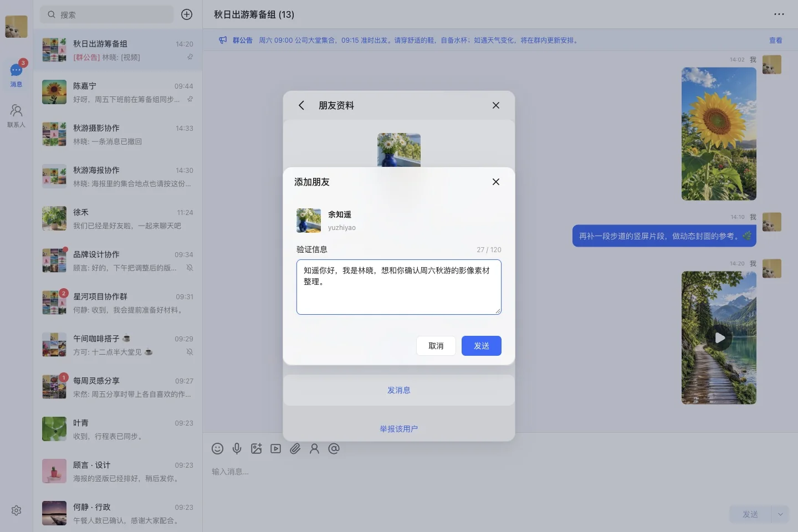This screenshot has height=532, width=798.
Task: Open the 品牌设计协作 conversation
Action: [117, 260]
